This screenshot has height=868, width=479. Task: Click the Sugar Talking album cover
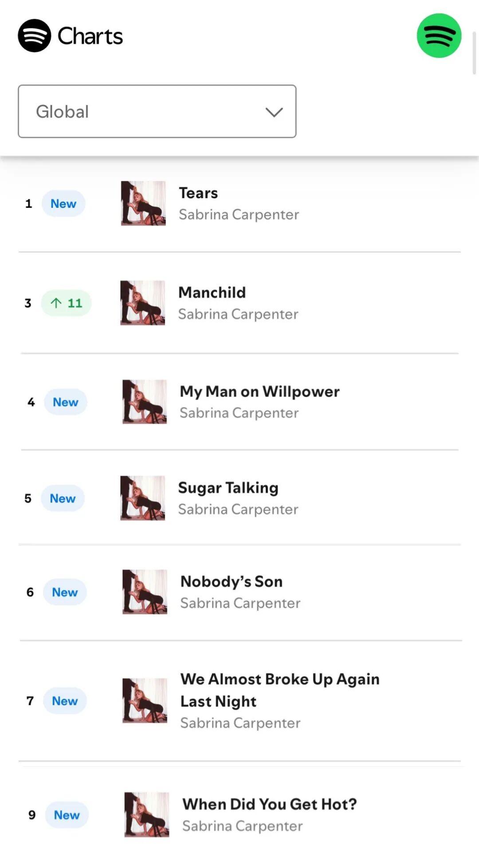pyautogui.click(x=143, y=498)
